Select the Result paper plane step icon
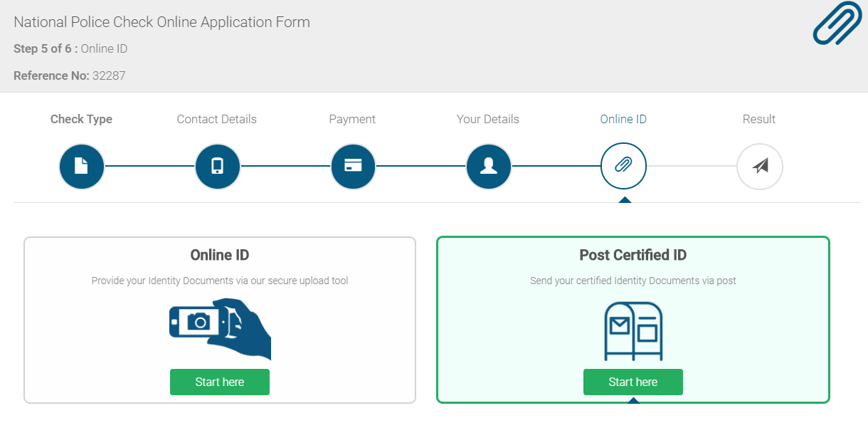 coord(760,167)
